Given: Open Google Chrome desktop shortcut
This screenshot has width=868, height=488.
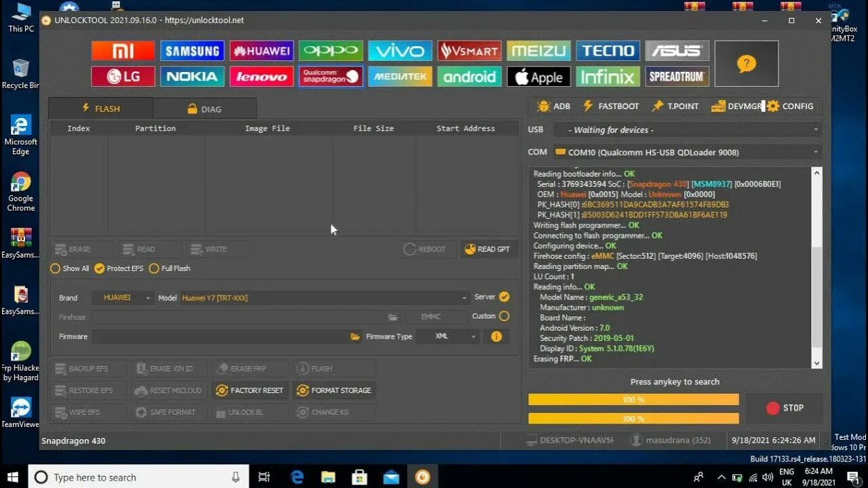Looking at the screenshot, I should [x=20, y=192].
